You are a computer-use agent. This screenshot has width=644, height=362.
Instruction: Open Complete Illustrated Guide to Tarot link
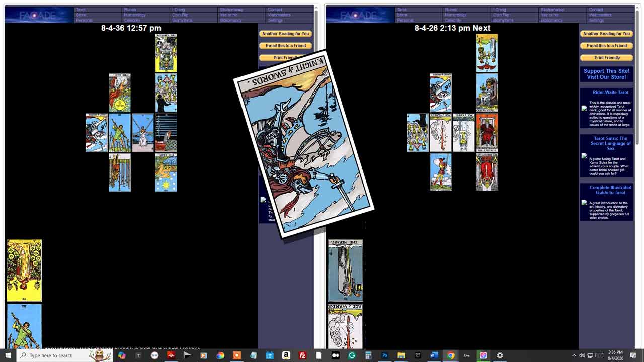tap(610, 190)
